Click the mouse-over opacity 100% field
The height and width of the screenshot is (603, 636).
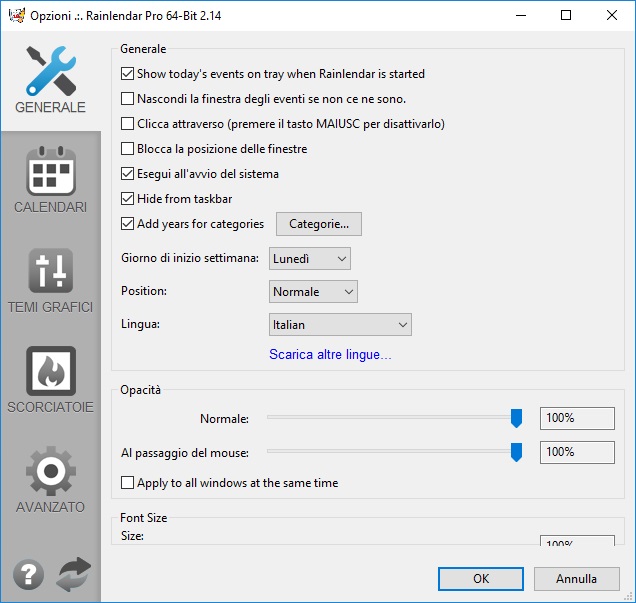(577, 452)
